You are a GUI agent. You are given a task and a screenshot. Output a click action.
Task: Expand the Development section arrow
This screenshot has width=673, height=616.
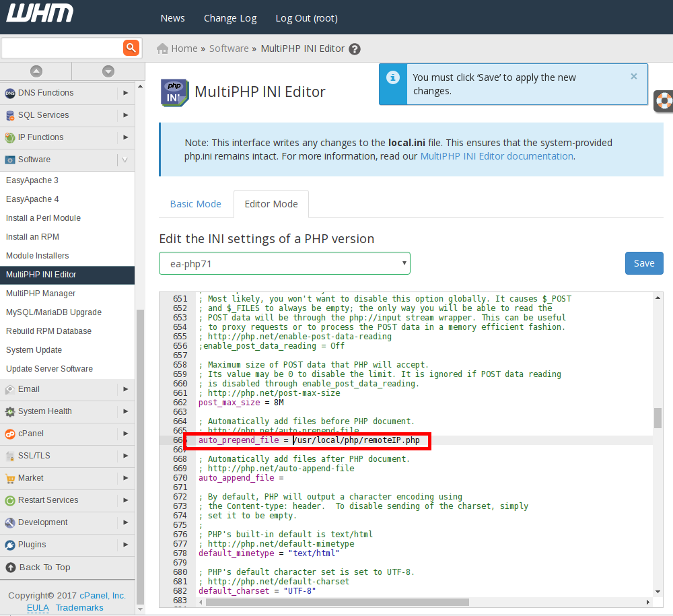(x=125, y=522)
